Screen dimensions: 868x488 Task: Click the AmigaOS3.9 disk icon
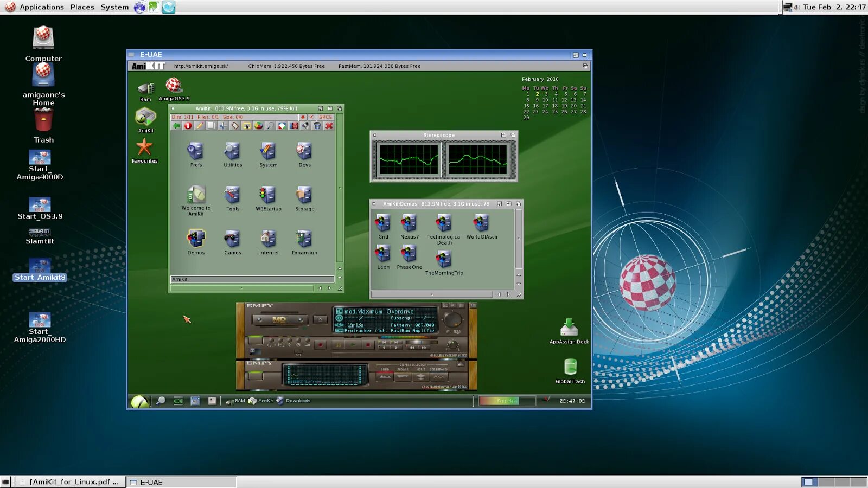[174, 89]
